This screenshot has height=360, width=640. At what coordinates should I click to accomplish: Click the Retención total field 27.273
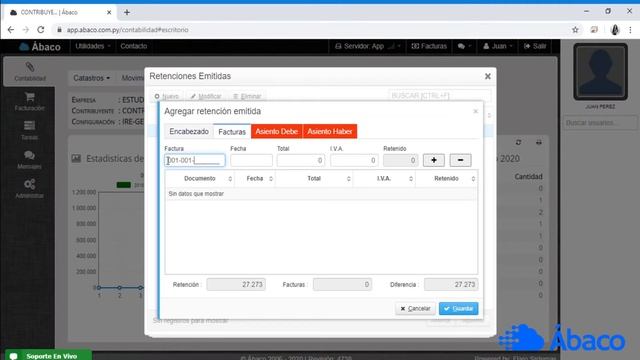tap(236, 284)
